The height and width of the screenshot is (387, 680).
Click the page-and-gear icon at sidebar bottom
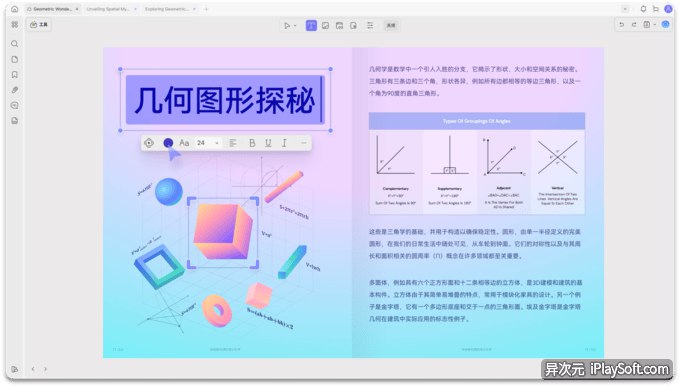point(14,369)
